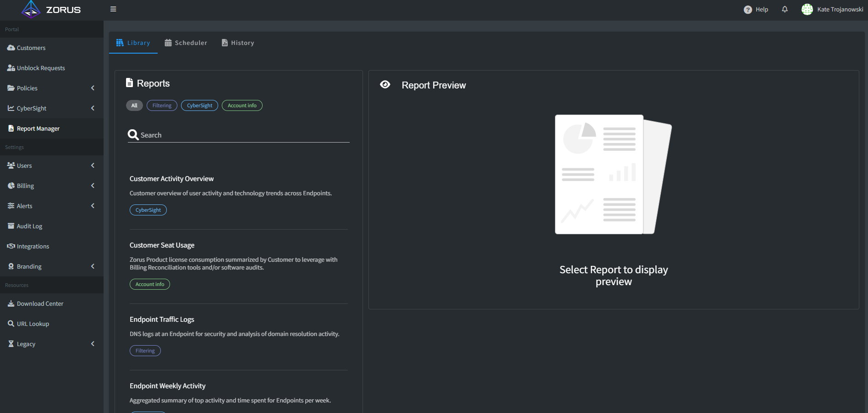The height and width of the screenshot is (413, 868).
Task: Select the Customer Activity Overview report
Action: pyautogui.click(x=171, y=178)
